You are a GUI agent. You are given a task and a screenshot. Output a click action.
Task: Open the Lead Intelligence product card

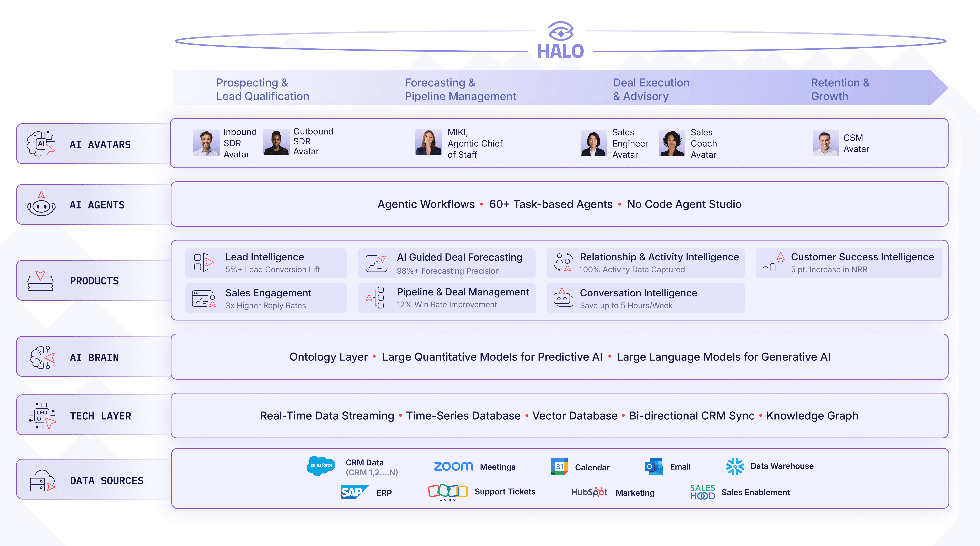tap(266, 263)
